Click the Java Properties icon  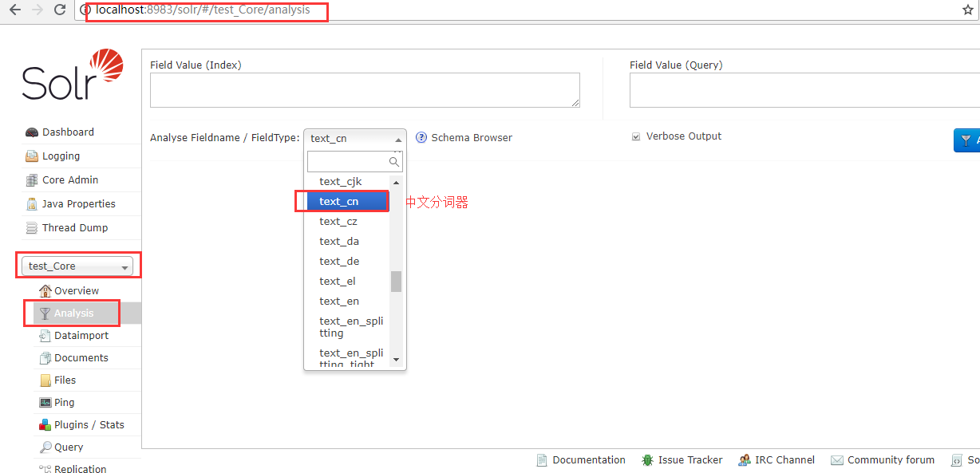(32, 204)
